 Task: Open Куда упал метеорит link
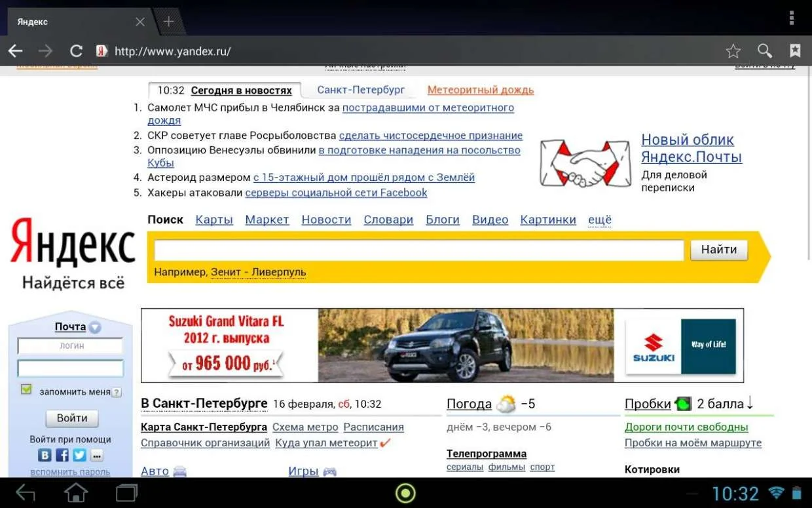point(326,443)
